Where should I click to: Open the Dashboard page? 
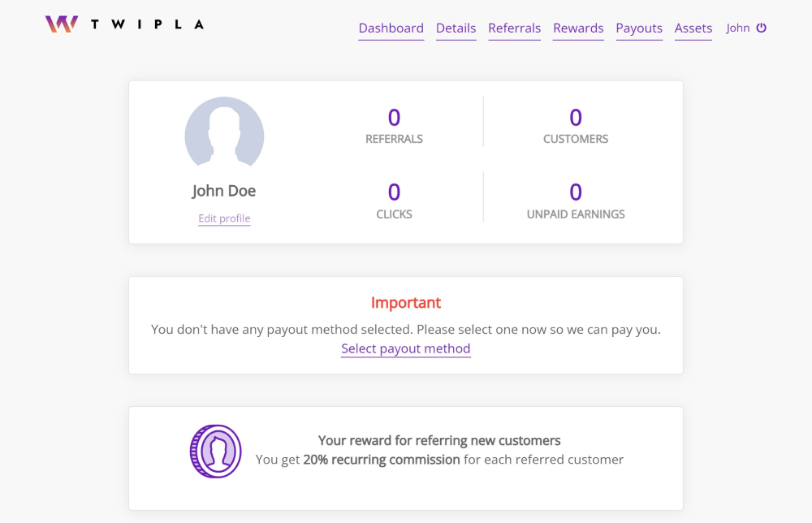(391, 28)
